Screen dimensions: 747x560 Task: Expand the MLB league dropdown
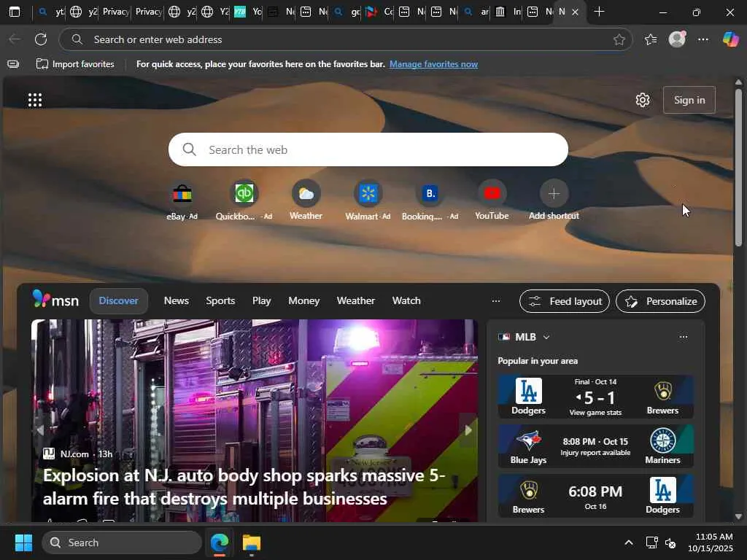click(x=546, y=337)
